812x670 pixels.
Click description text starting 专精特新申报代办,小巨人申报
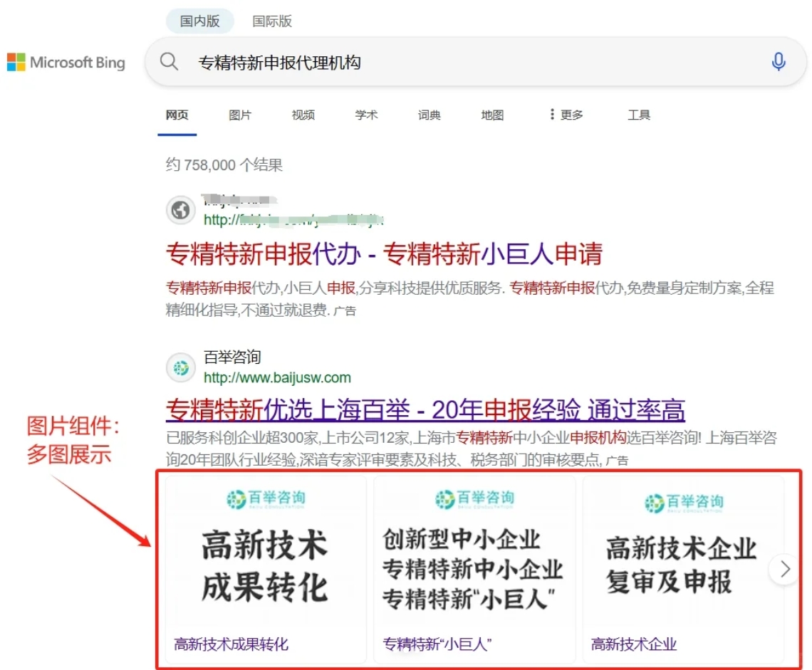point(470,299)
